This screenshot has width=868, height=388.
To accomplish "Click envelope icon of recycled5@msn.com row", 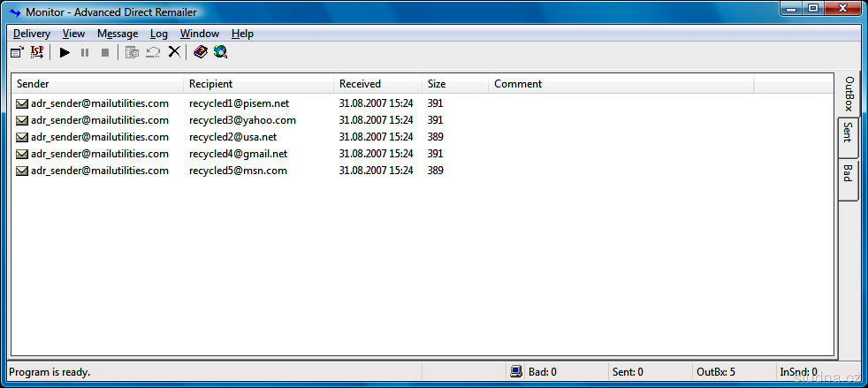I will point(21,171).
